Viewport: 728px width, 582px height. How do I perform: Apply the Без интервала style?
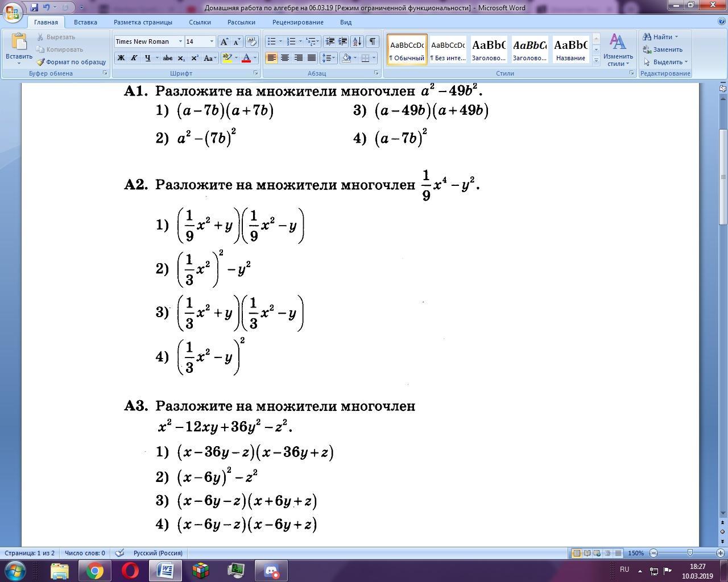tap(448, 49)
